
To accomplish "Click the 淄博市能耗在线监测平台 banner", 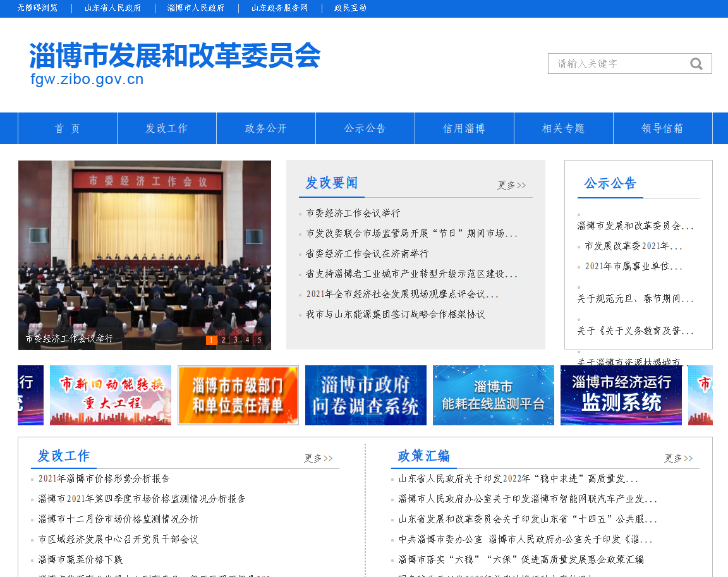I will click(x=494, y=395).
